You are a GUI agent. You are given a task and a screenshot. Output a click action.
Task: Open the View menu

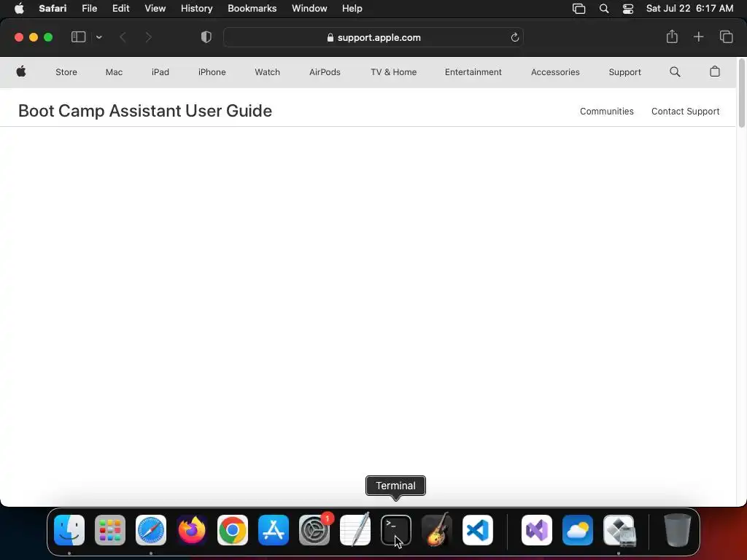(x=155, y=8)
